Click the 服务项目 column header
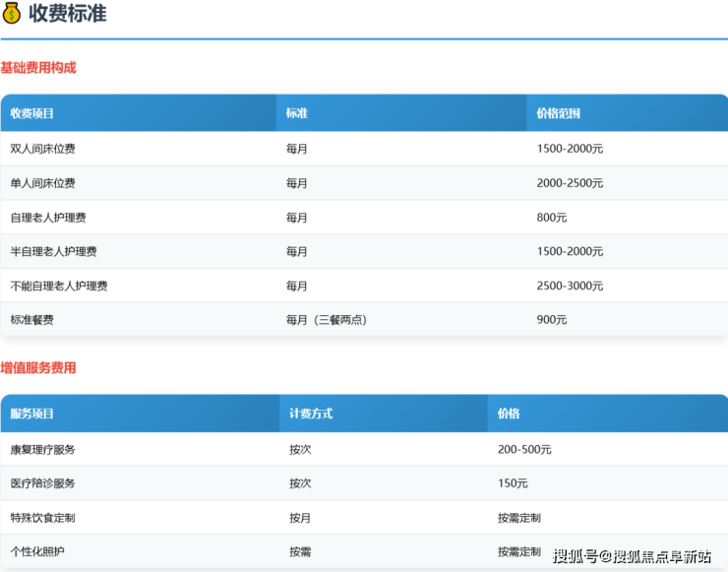The width and height of the screenshot is (728, 572). [32, 413]
